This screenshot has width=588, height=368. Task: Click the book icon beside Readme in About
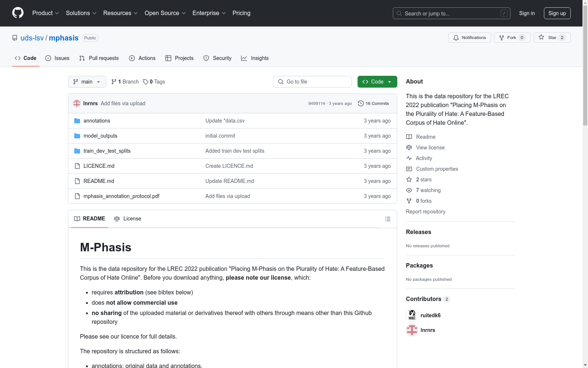[x=409, y=137]
